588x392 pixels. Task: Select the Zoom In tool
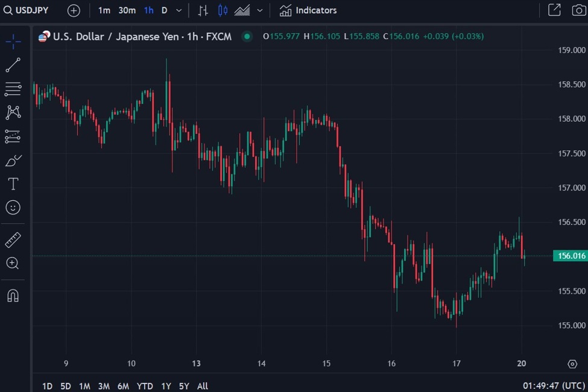[13, 263]
